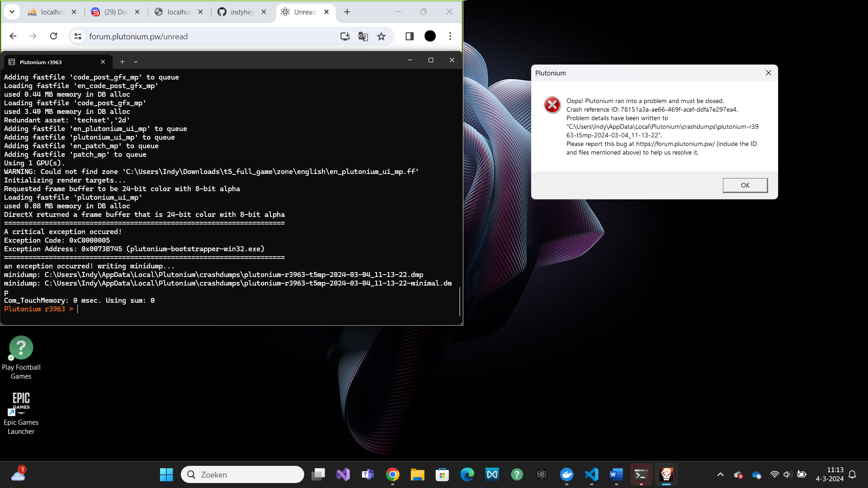The image size is (868, 488).
Task: Expand hidden system tray icons chevron
Action: click(x=721, y=474)
